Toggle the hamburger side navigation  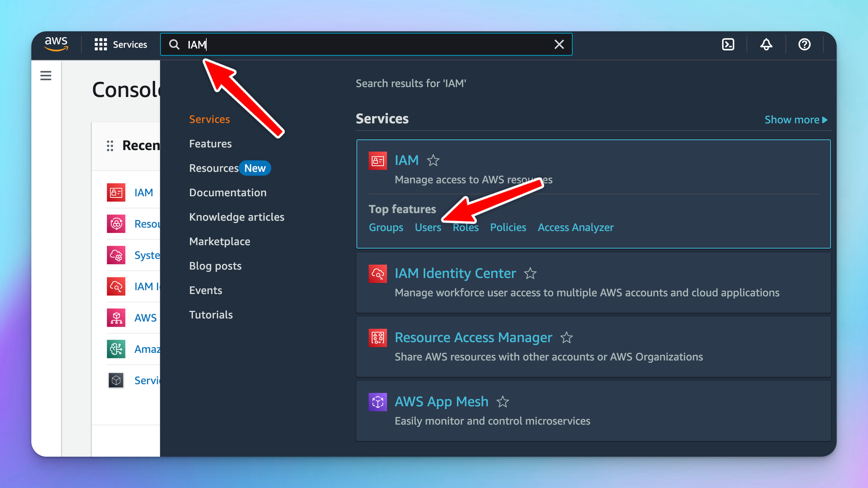(x=46, y=76)
